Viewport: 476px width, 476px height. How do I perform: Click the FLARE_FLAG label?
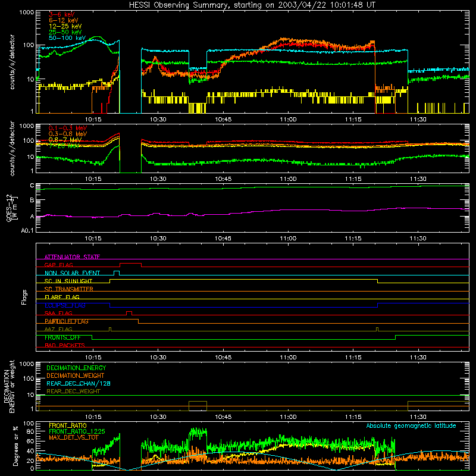coord(62,297)
